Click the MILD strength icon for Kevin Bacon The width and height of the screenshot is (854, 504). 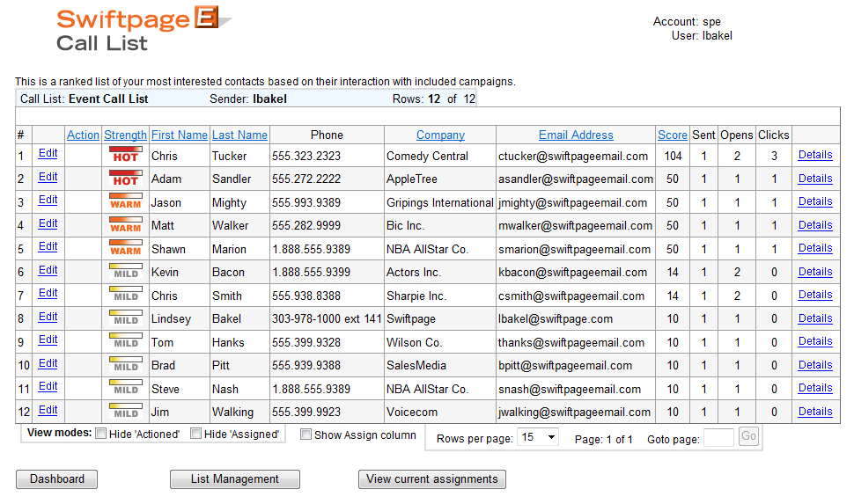[x=126, y=271]
